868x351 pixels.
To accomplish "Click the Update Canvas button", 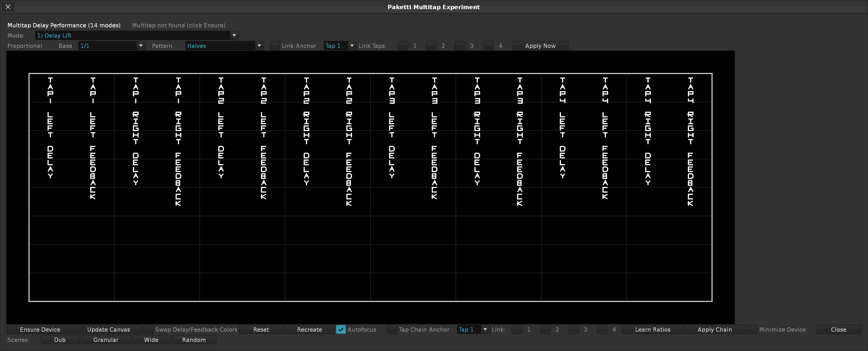I will [x=108, y=329].
